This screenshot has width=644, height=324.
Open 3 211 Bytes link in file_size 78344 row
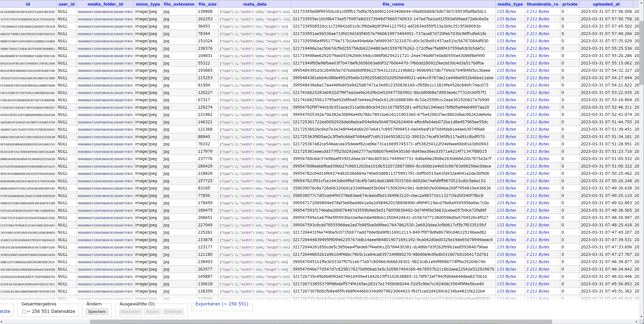click(x=538, y=33)
